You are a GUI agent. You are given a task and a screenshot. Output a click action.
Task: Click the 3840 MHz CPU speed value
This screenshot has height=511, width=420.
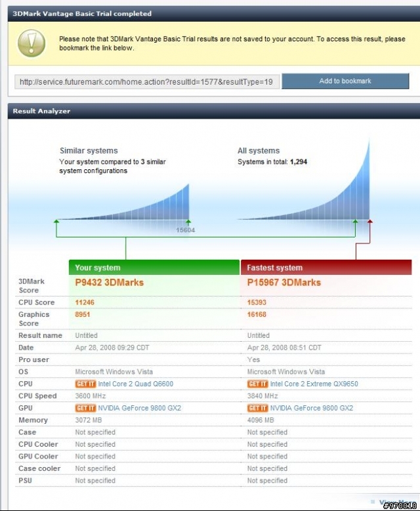pyautogui.click(x=262, y=396)
